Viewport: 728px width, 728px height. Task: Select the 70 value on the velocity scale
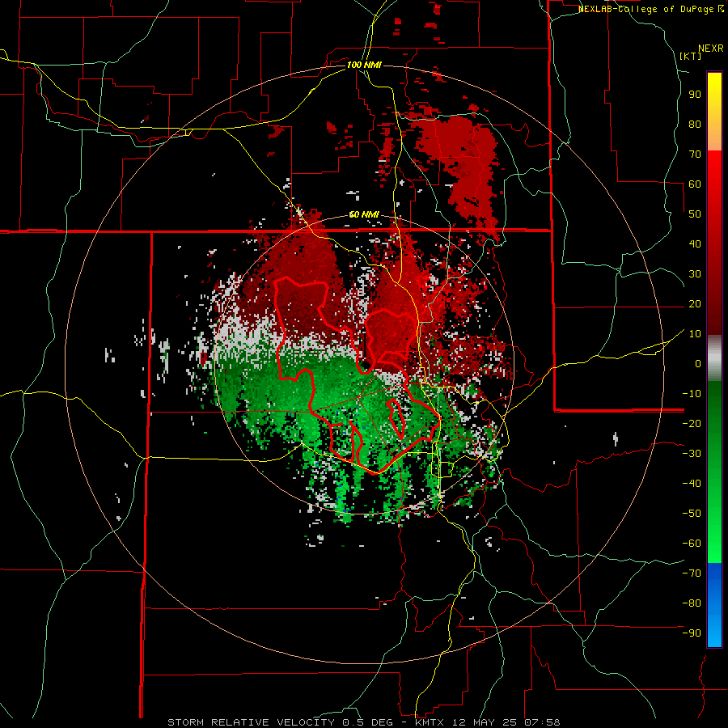coord(695,154)
